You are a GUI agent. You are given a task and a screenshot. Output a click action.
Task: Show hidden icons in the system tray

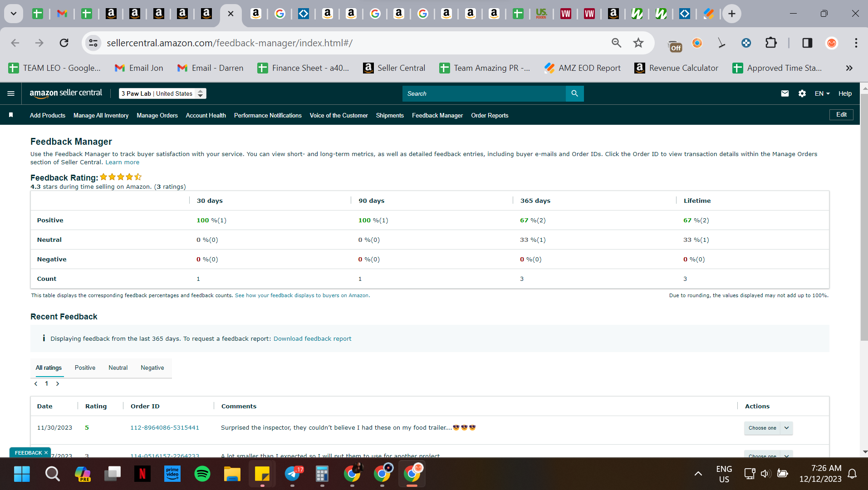pos(698,474)
